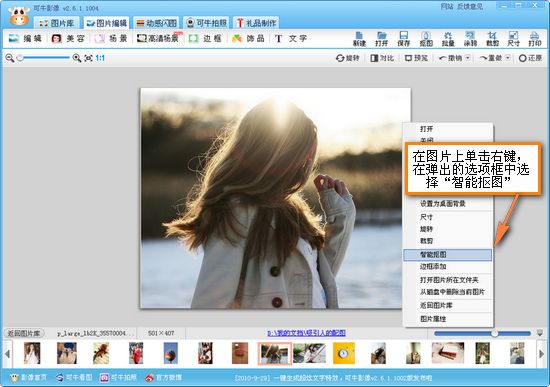Select the yellow clock thumbnail
This screenshot has height=387, width=550.
point(344,353)
